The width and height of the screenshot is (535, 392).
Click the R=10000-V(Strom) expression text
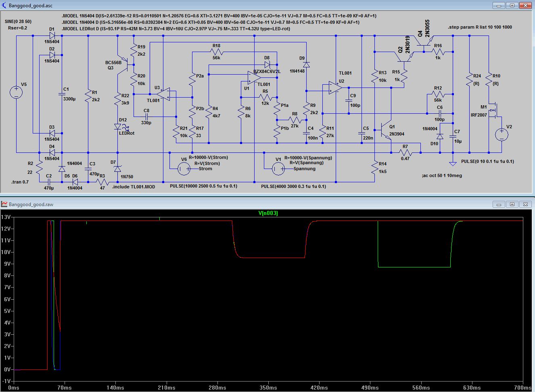pyautogui.click(x=208, y=157)
